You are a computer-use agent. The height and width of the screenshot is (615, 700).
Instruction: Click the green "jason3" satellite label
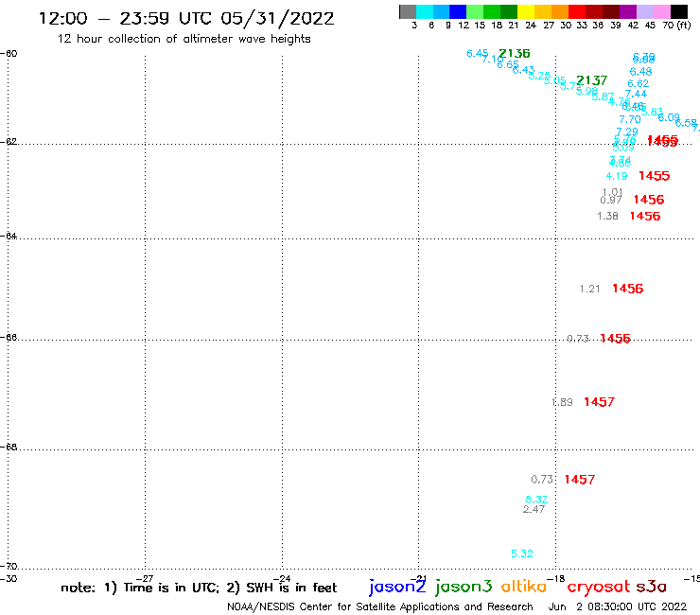(x=464, y=588)
